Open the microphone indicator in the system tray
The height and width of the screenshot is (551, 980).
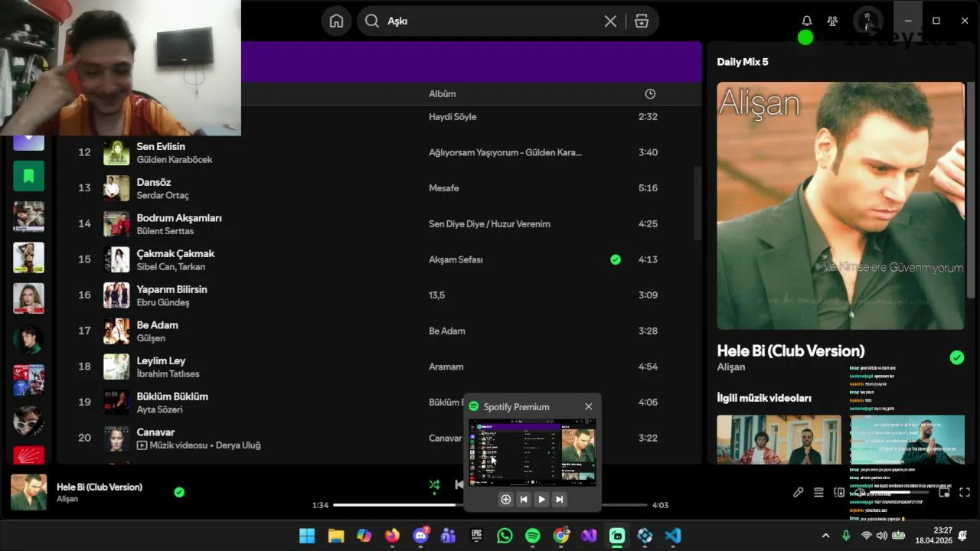tap(846, 536)
